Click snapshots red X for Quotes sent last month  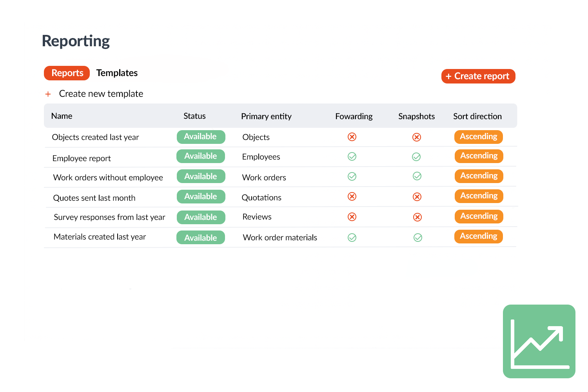[417, 197]
